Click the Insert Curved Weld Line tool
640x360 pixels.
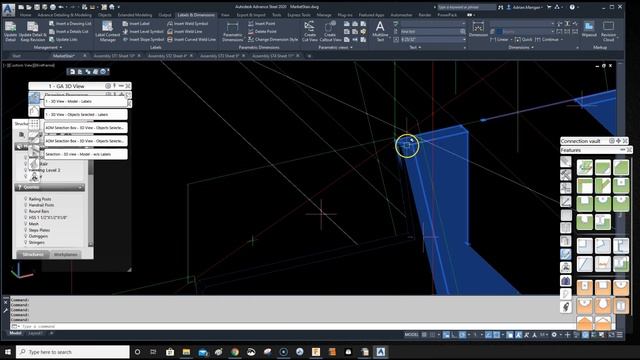tap(191, 40)
